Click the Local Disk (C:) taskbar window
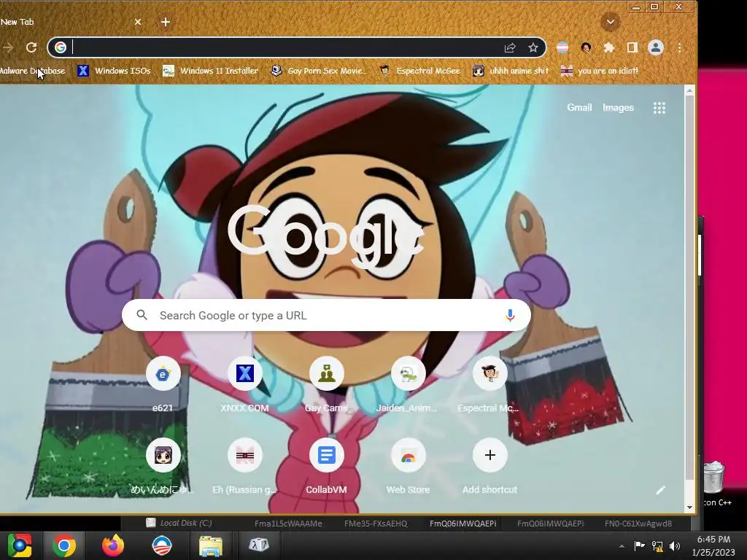The height and width of the screenshot is (560, 747). [x=179, y=523]
